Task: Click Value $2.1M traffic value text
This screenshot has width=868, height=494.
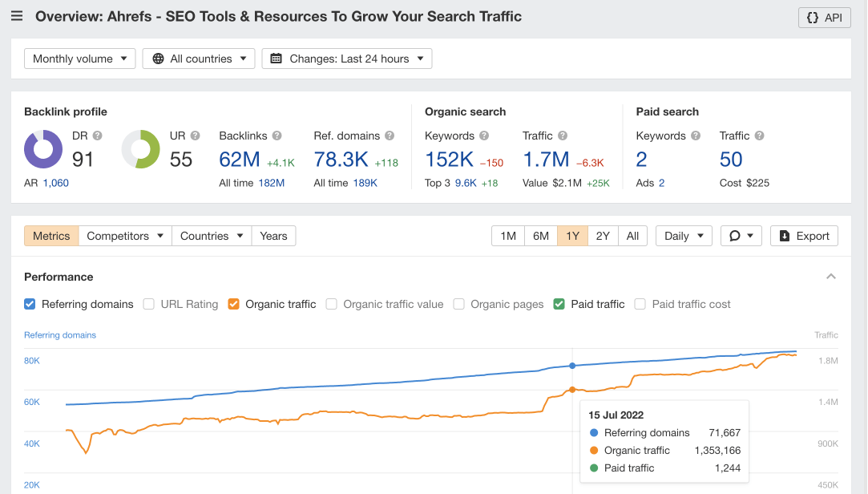Action: point(552,183)
